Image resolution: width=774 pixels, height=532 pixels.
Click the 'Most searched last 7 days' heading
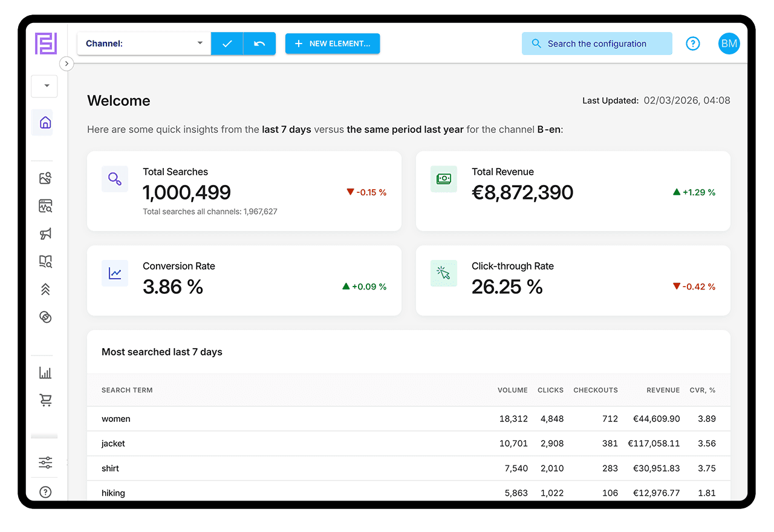[x=162, y=352]
